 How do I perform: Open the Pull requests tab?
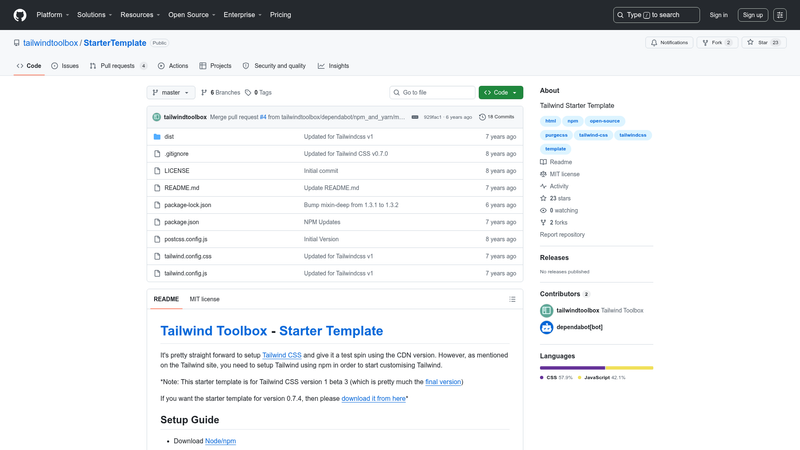[118, 66]
